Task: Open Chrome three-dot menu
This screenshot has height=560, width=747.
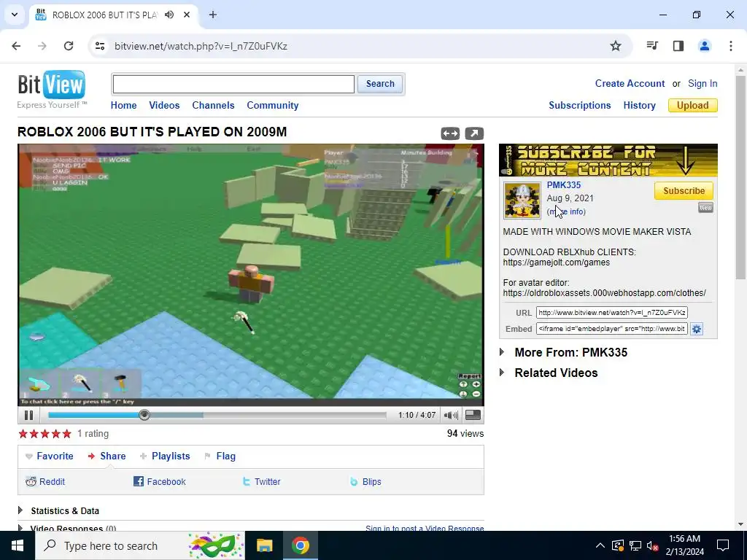Action: coord(731,46)
